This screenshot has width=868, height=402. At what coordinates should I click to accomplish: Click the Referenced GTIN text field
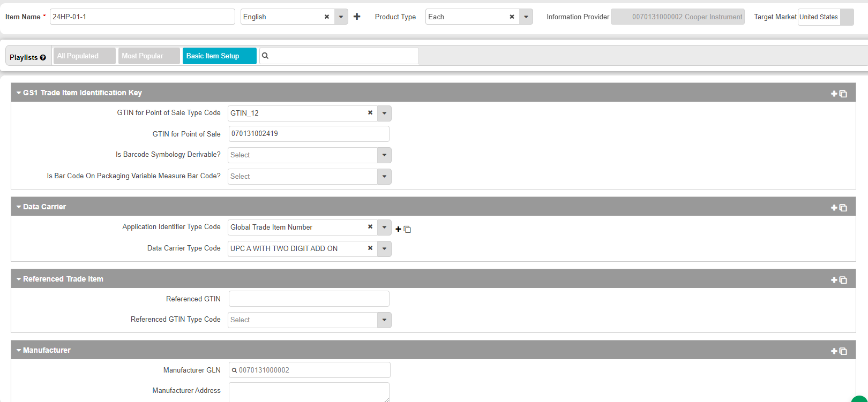click(309, 299)
